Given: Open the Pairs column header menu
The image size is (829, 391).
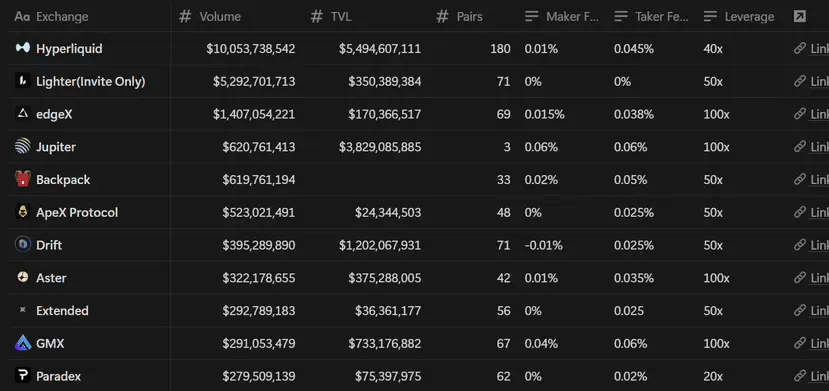Looking at the screenshot, I should point(459,16).
